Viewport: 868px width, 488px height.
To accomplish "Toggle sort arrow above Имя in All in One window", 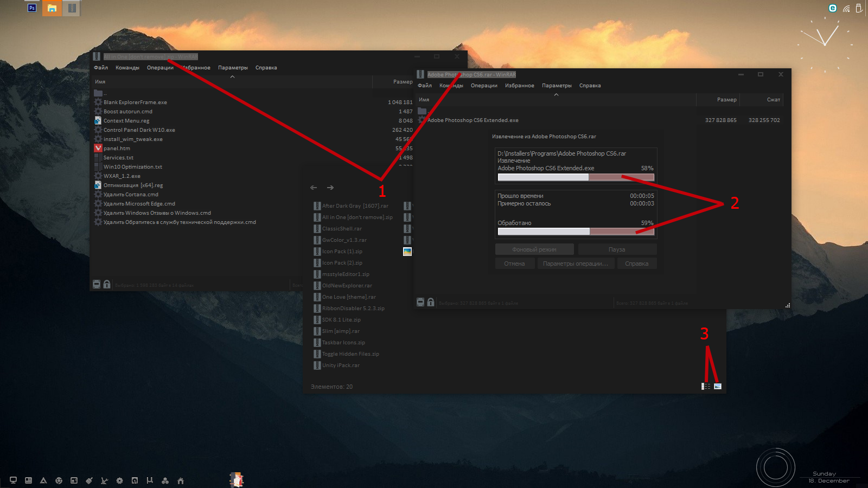I will (x=232, y=76).
